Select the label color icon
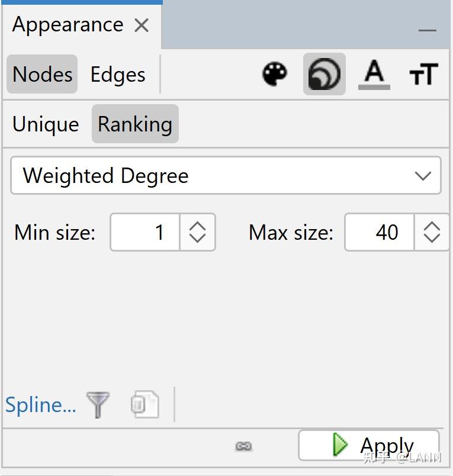Screen dimensions: 453x476 pyautogui.click(x=374, y=75)
